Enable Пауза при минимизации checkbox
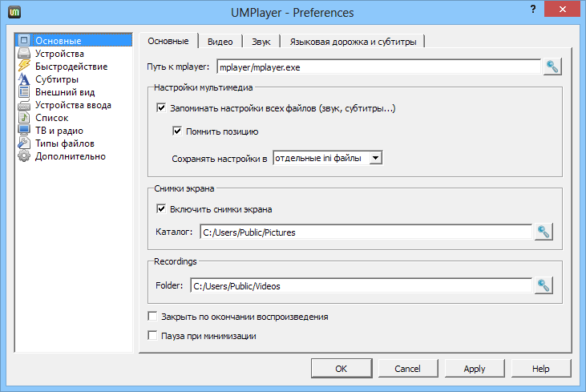 coord(153,336)
